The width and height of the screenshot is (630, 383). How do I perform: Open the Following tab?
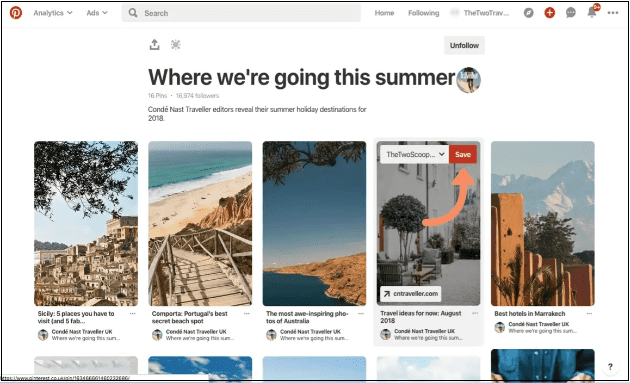pos(423,13)
